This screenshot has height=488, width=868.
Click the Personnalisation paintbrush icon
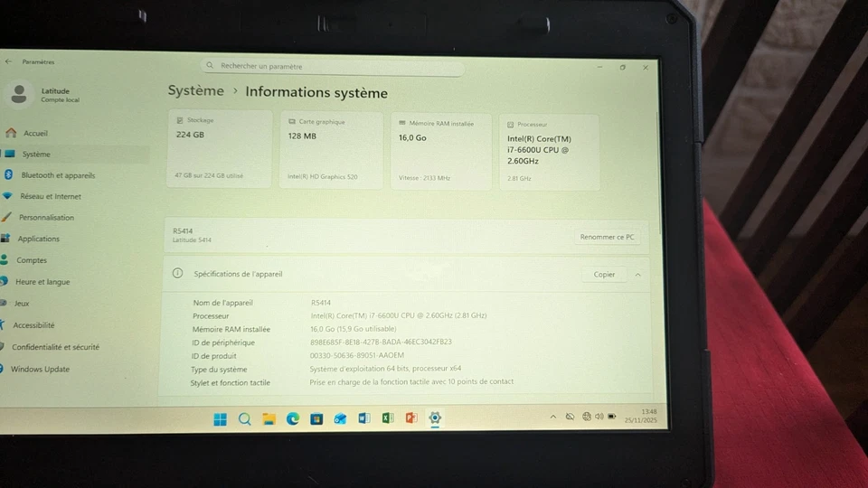click(x=6, y=217)
